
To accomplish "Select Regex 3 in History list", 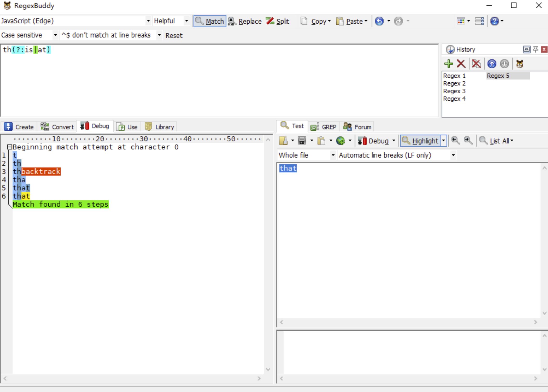I will [x=454, y=91].
